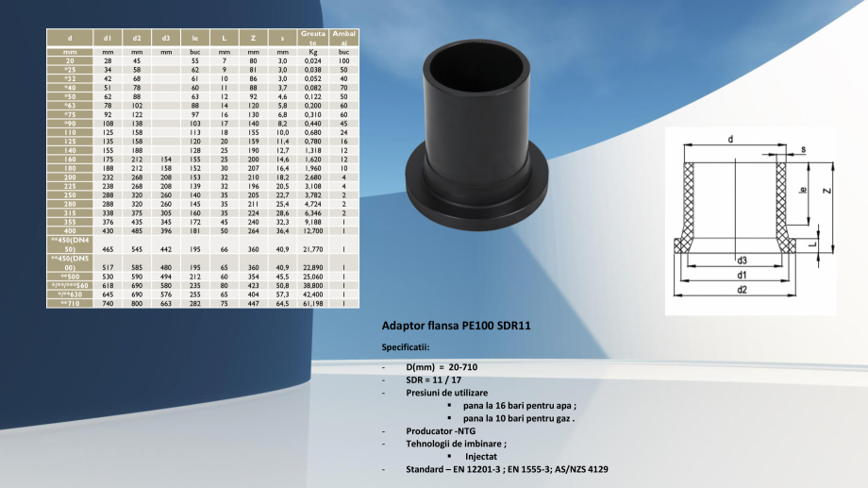Click the cross-section technical drawing of the adaptor
868x488 pixels.
point(751,221)
